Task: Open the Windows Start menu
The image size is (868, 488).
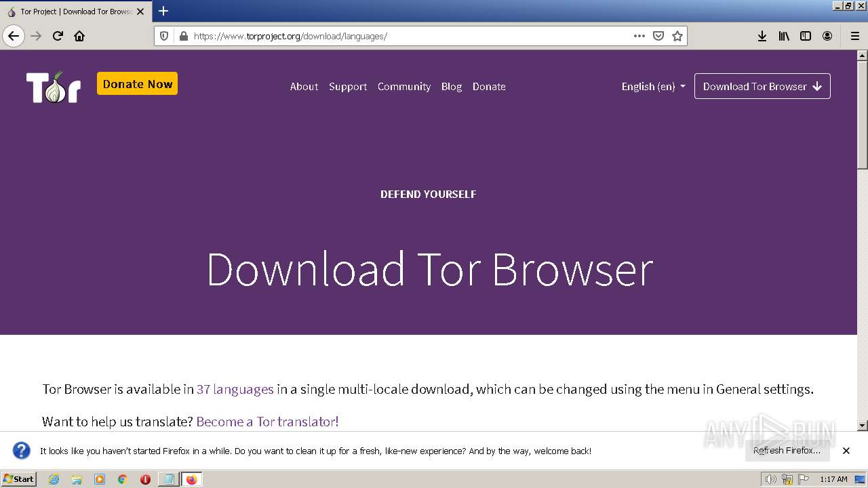Action: point(18,479)
